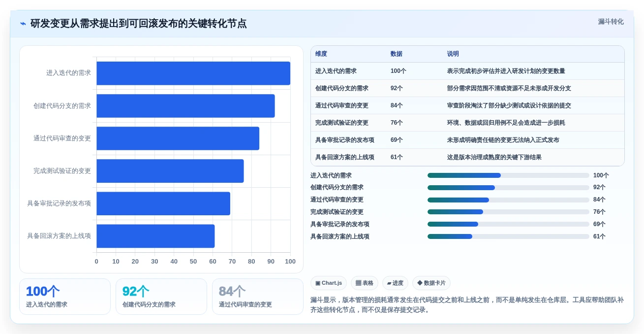
Task: Click the 具备回滚方案的上线项 chart bar
Action: click(155, 236)
